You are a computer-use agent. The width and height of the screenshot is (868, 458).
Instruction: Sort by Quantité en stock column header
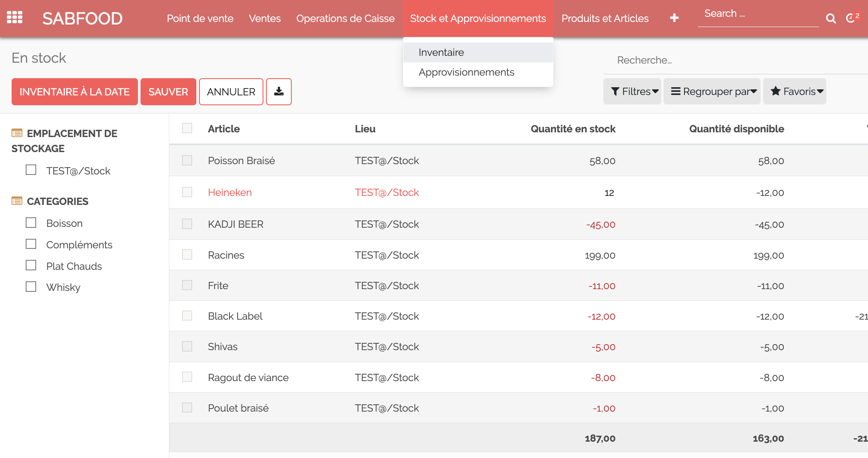tap(573, 129)
